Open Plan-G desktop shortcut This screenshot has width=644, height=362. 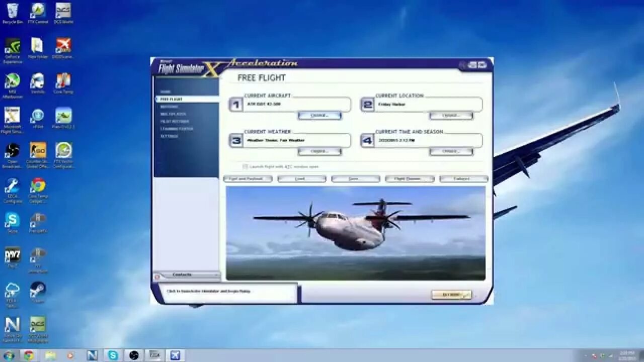click(x=63, y=118)
